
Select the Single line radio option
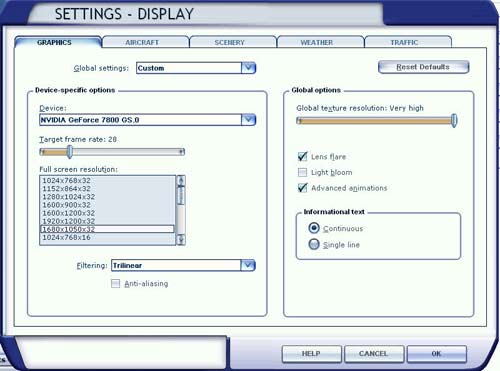[314, 244]
